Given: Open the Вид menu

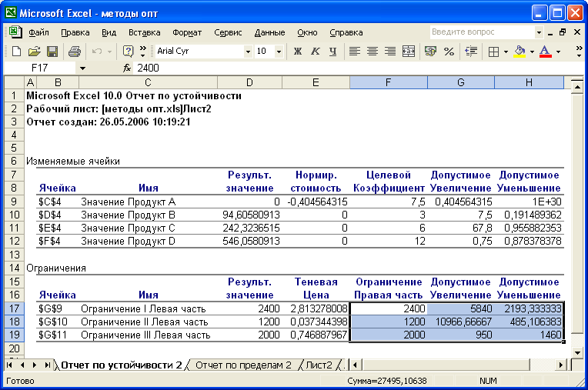Looking at the screenshot, I should (x=109, y=32).
